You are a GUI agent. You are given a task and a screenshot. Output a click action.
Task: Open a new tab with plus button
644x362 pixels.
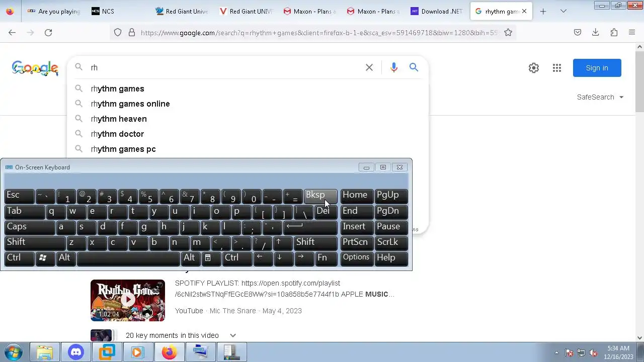pos(543,11)
